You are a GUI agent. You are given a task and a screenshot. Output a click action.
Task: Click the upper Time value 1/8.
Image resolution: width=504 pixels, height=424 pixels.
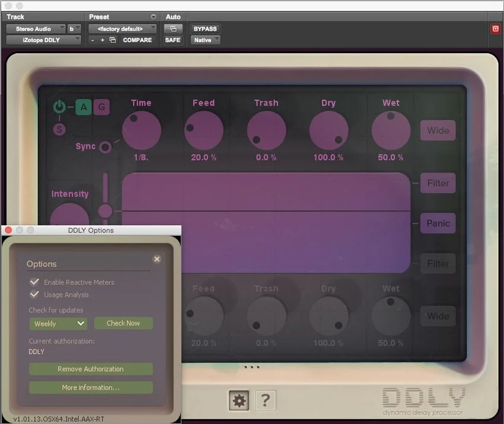click(x=141, y=158)
